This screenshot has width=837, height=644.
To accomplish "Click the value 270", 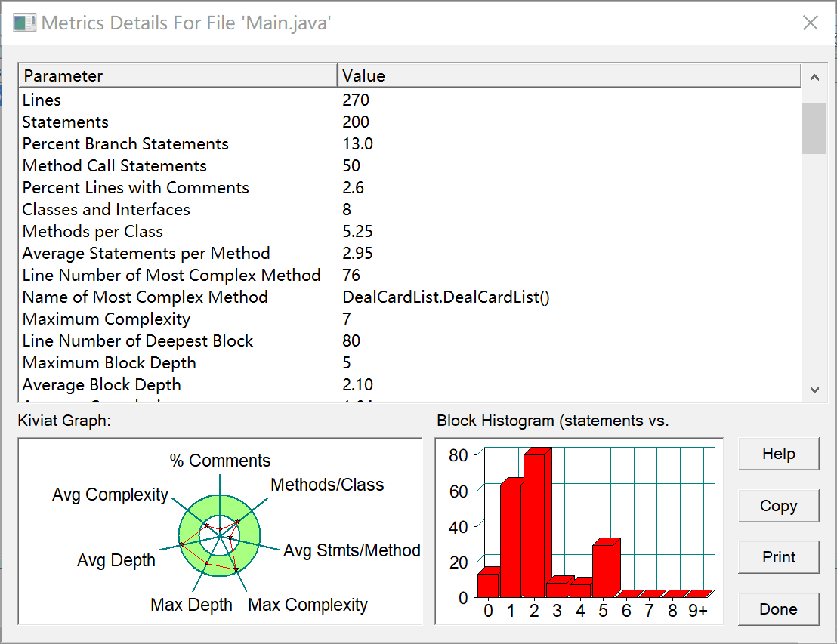I will tap(356, 100).
